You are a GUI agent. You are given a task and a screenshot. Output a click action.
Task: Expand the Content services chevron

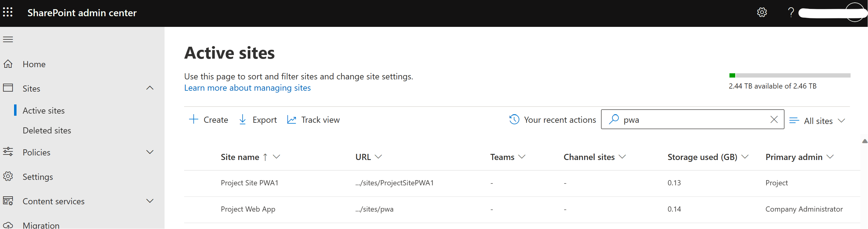pos(150,201)
